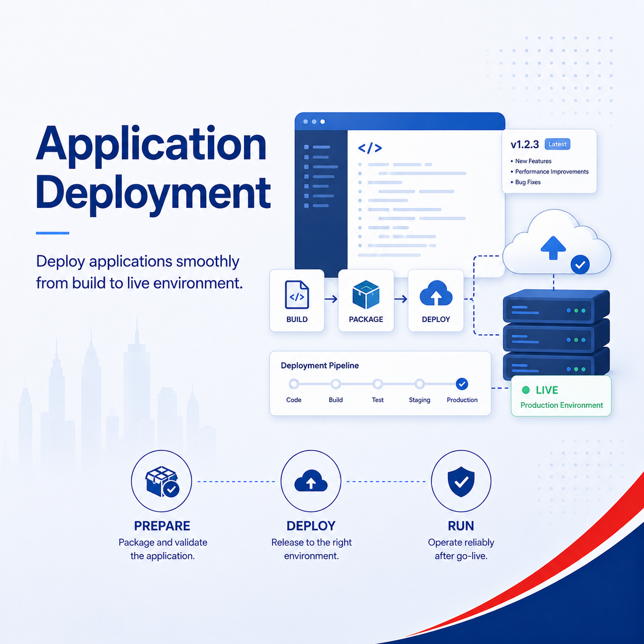Click the PREPARE heading
This screenshot has width=644, height=644.
click(162, 526)
